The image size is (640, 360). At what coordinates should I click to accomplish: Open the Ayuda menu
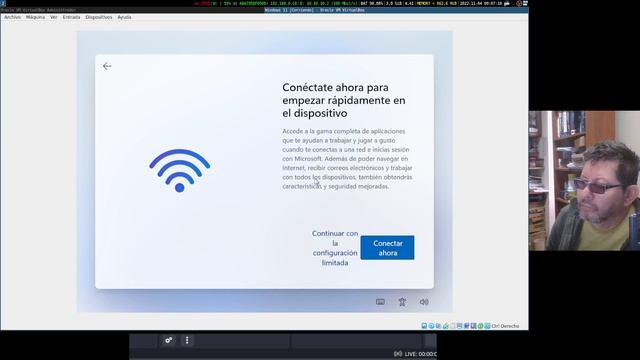[x=124, y=17]
